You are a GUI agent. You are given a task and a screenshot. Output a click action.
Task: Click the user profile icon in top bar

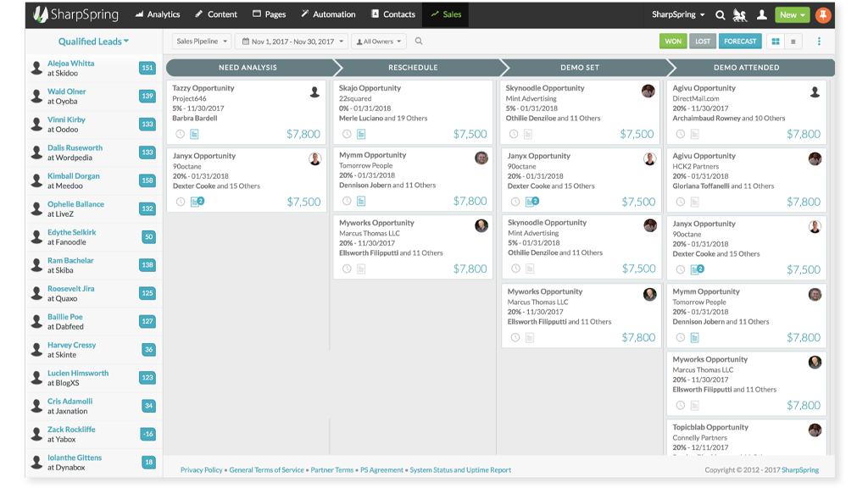pyautogui.click(x=762, y=15)
